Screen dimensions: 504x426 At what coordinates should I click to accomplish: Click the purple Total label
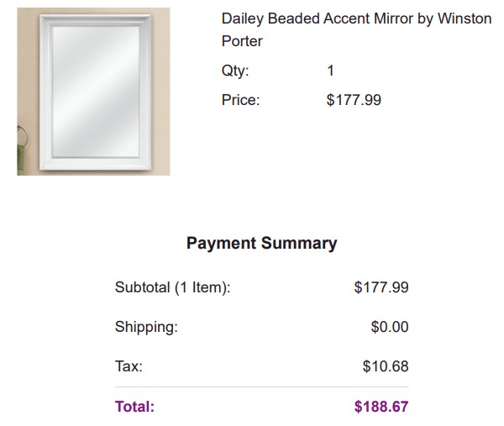pos(134,407)
